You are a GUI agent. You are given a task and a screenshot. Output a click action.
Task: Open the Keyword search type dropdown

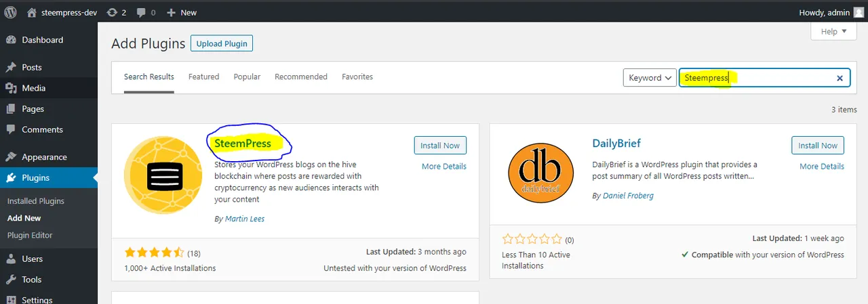pyautogui.click(x=650, y=78)
